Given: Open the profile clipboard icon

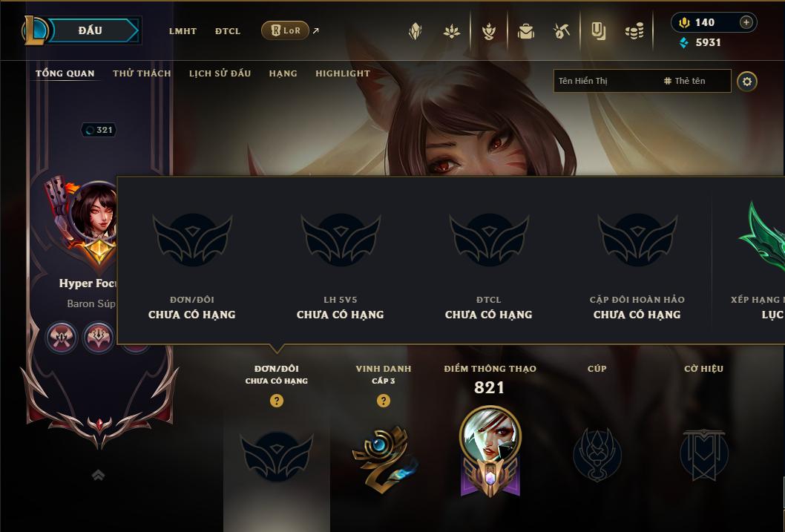Looking at the screenshot, I should click(598, 31).
